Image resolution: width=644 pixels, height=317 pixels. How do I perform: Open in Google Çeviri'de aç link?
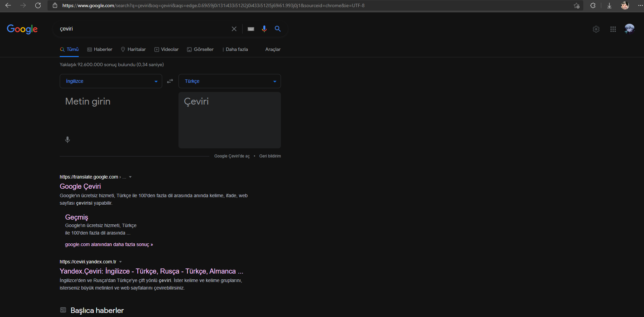point(232,156)
